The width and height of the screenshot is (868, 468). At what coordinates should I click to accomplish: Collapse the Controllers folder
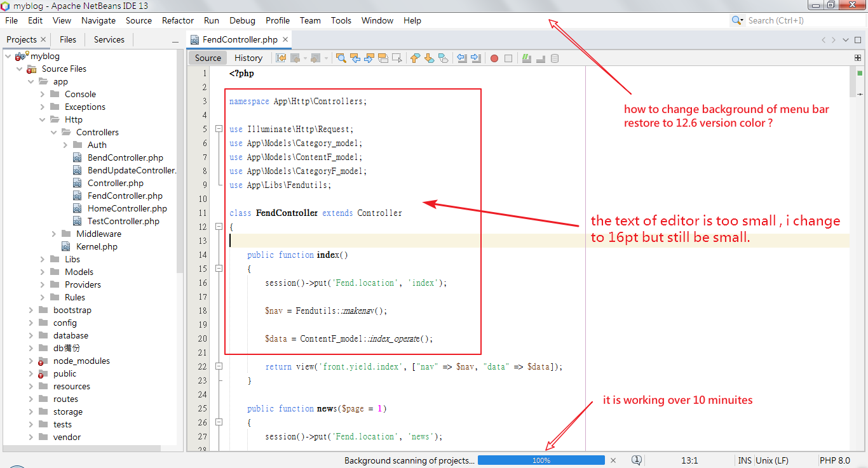53,132
